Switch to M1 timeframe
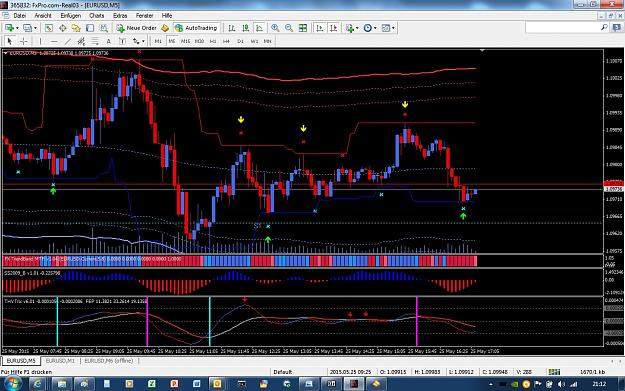625x391 pixels. (158, 41)
